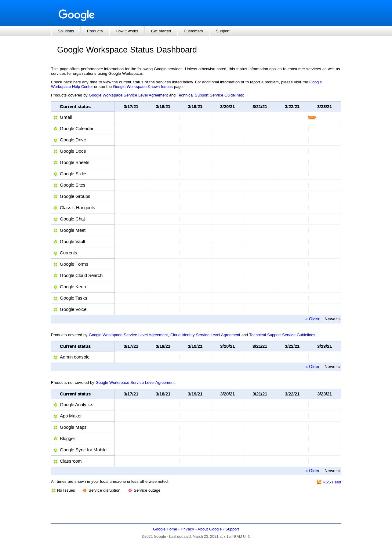Click Newer in the first status table
The width and height of the screenshot is (392, 539).
click(332, 319)
